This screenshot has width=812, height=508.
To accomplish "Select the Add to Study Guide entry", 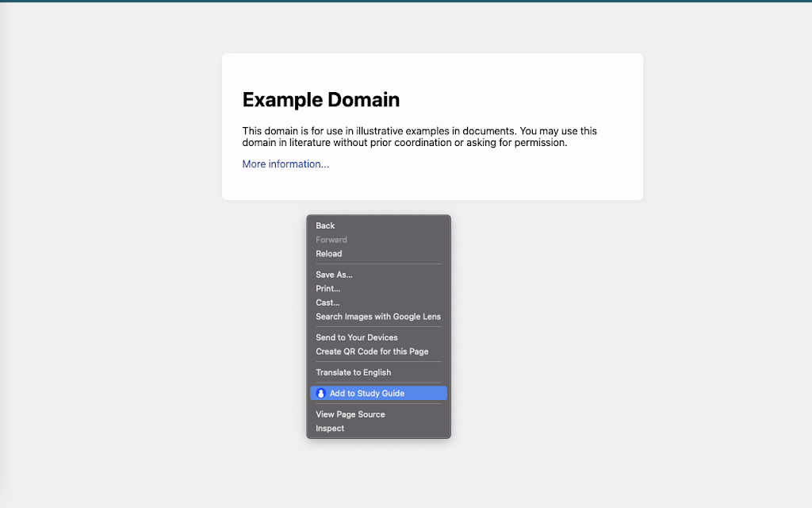I will click(x=378, y=394).
